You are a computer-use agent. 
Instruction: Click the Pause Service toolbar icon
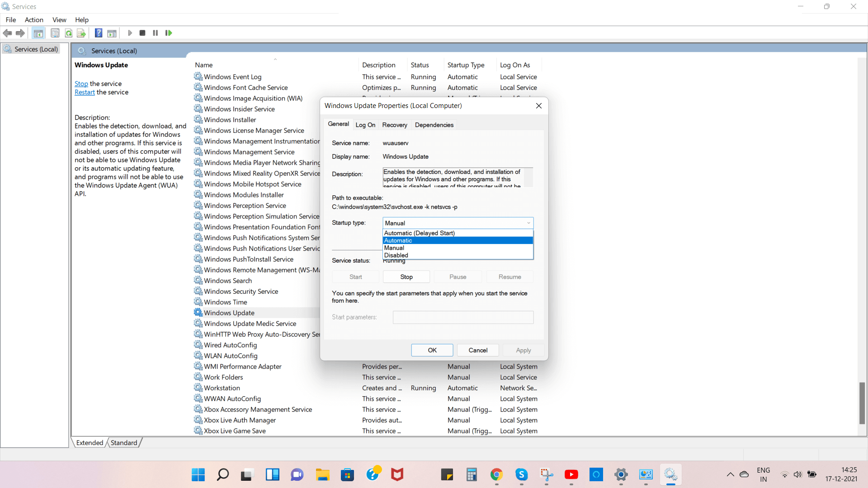pos(156,33)
